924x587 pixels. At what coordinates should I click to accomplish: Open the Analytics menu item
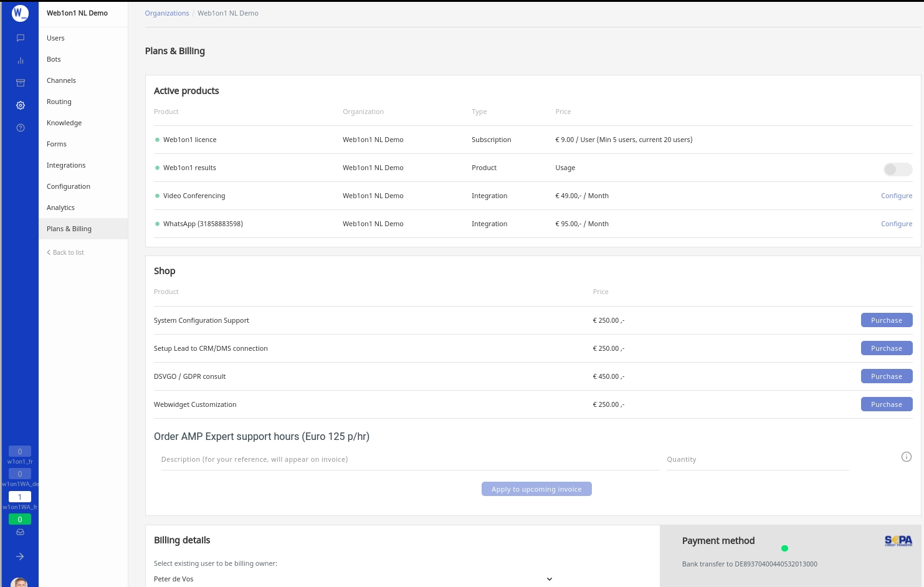tap(83, 208)
